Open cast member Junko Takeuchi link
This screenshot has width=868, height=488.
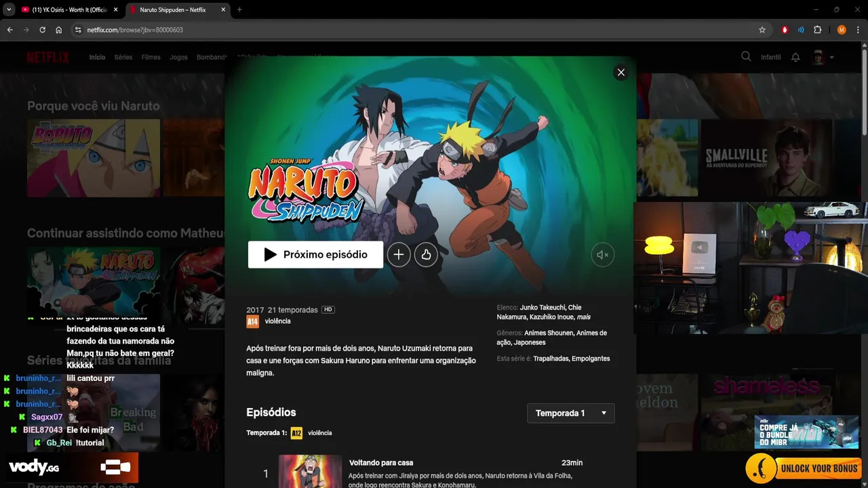[541, 308]
